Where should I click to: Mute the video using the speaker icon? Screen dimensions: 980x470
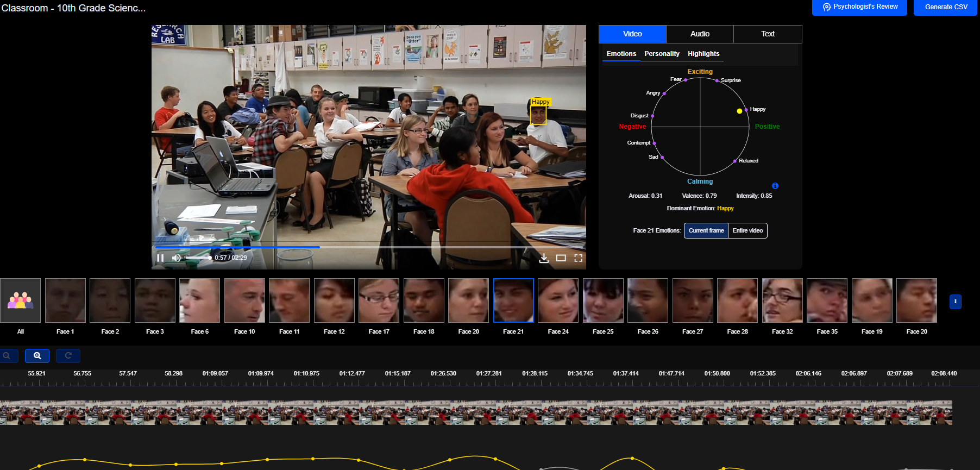(177, 258)
